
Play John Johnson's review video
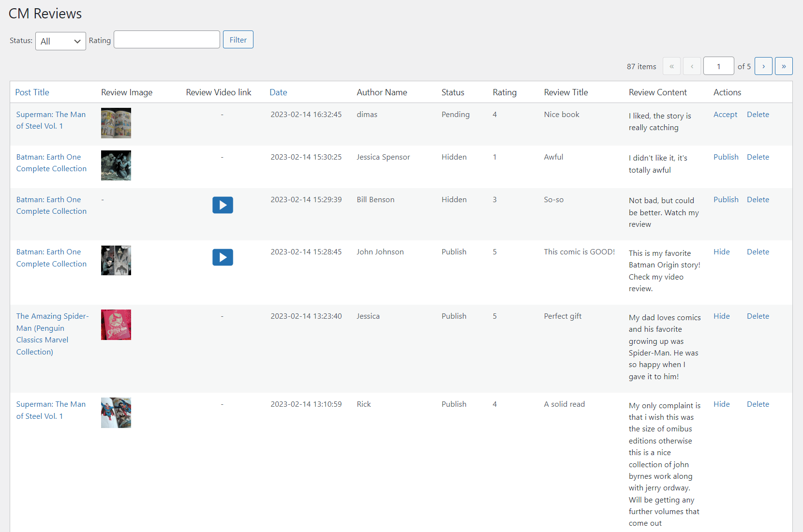(x=223, y=257)
